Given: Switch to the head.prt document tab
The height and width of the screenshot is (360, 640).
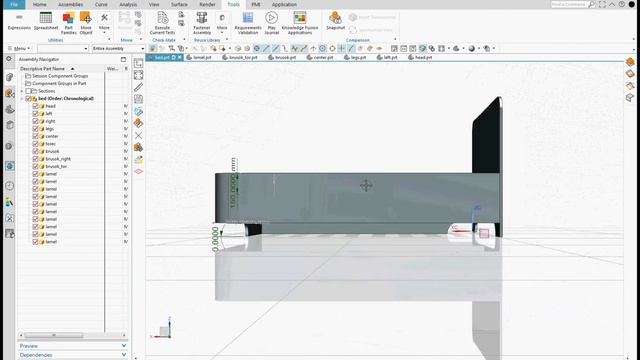Looking at the screenshot, I should click(x=420, y=58).
